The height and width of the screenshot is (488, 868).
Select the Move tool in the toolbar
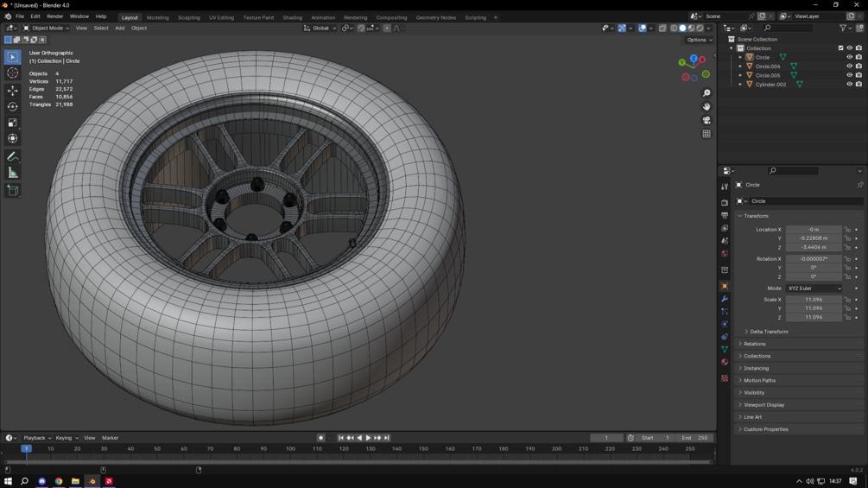(x=12, y=90)
